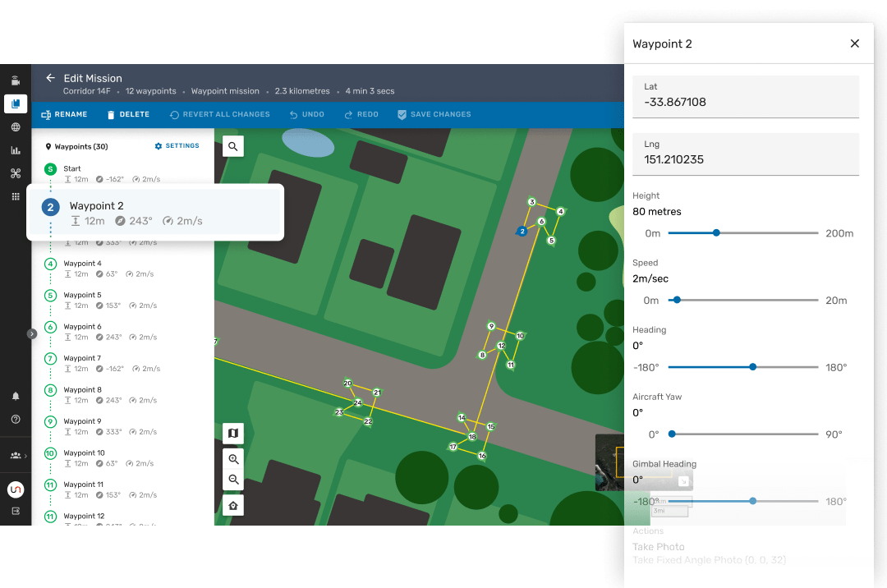Select waypoint 16 marker on the map

pos(482,456)
